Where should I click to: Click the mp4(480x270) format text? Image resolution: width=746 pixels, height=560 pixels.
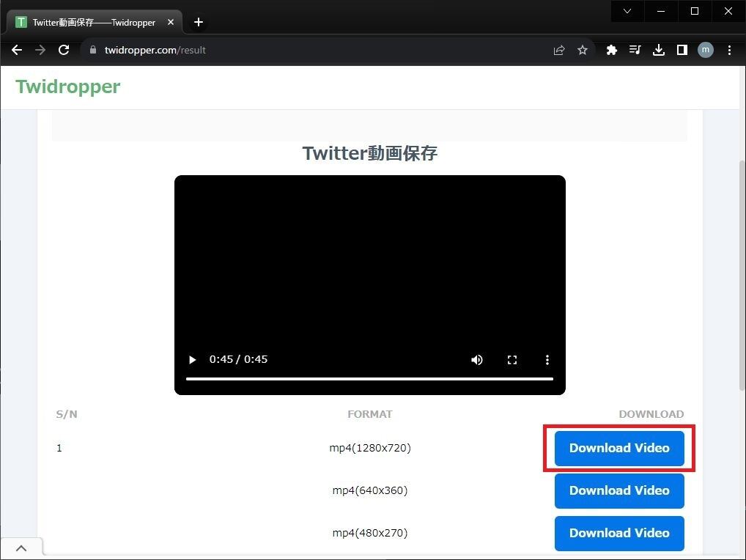tap(369, 533)
